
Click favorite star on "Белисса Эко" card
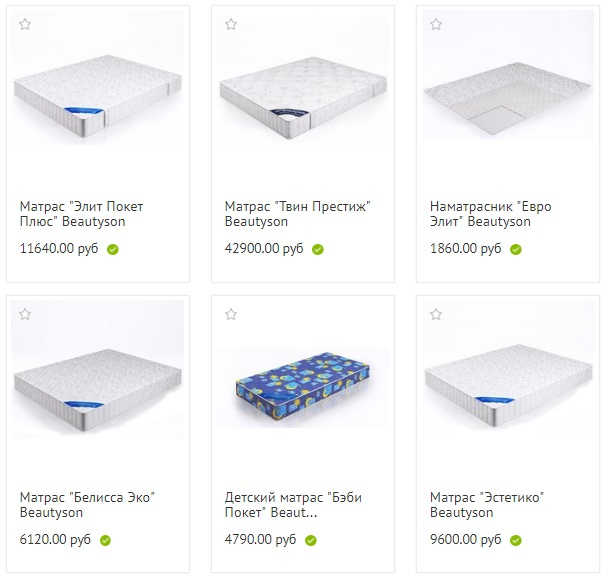(25, 314)
